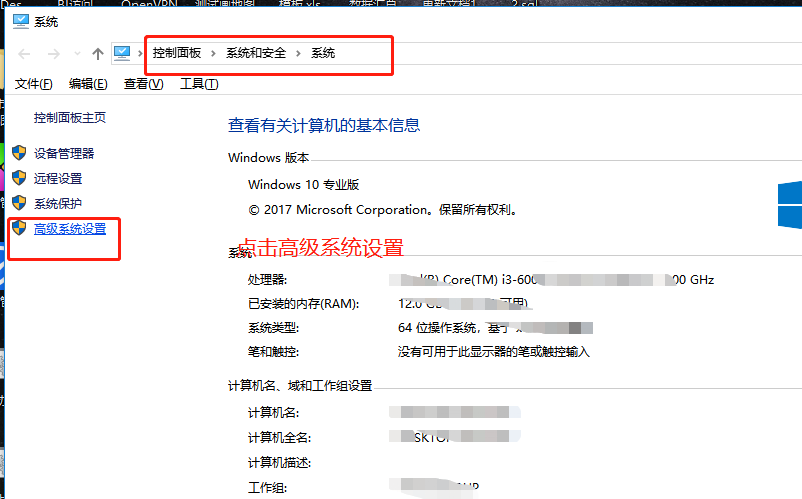802x499 pixels.
Task: Click the Windows 10 专业版 text
Action: pos(304,185)
